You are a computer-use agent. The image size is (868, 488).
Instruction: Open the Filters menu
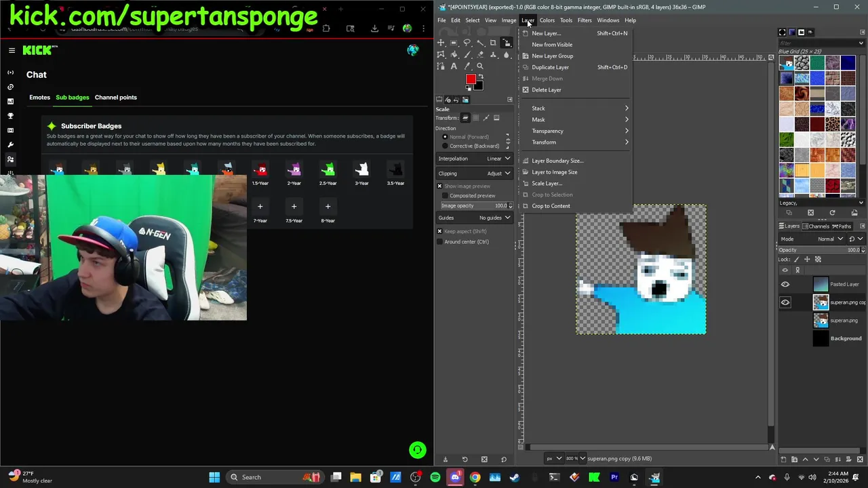tap(585, 20)
